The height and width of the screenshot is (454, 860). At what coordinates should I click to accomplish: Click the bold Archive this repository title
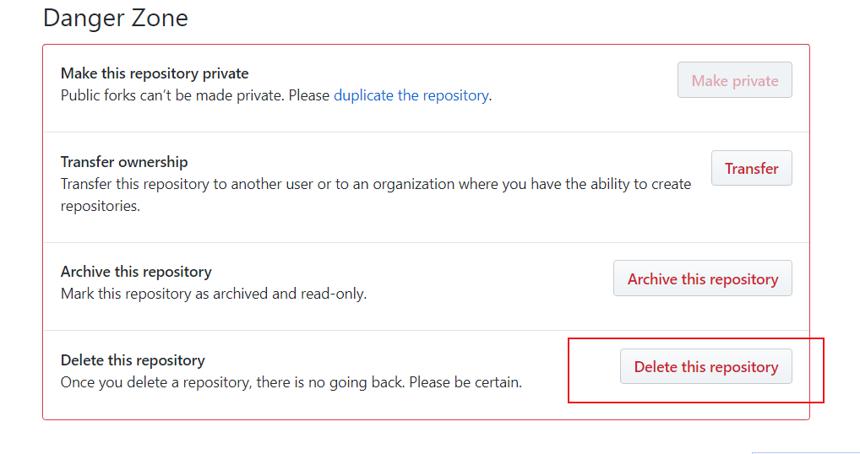(x=136, y=272)
